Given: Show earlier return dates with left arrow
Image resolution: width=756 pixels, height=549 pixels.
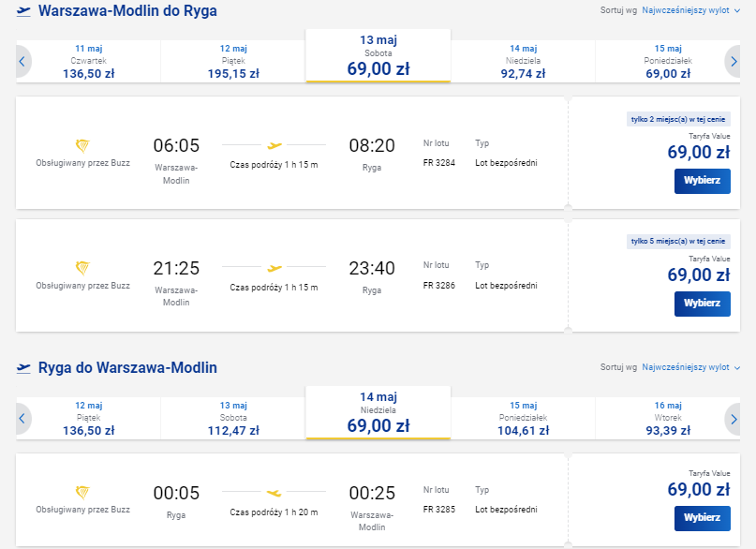Looking at the screenshot, I should (x=22, y=419).
